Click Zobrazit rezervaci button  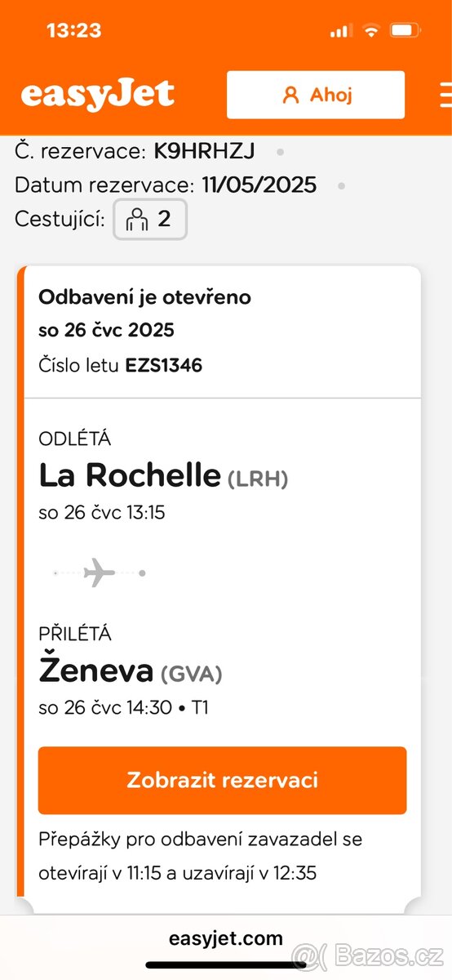(x=222, y=780)
